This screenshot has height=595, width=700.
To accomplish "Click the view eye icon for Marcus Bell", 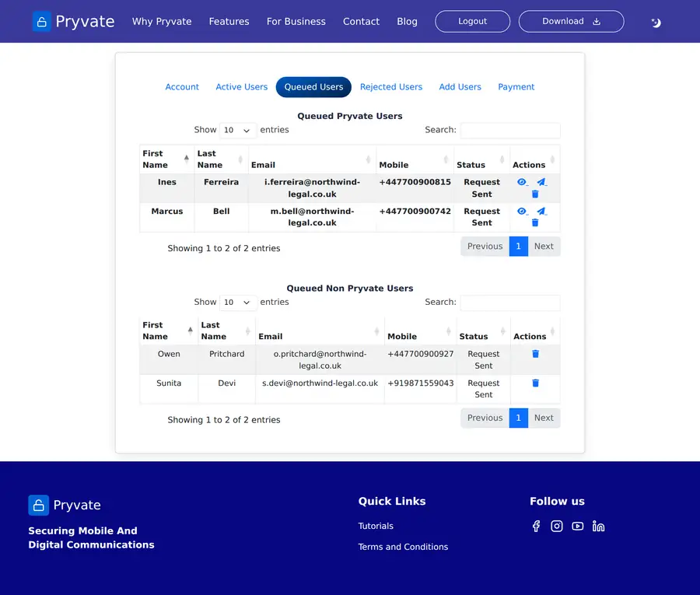I will pyautogui.click(x=522, y=211).
